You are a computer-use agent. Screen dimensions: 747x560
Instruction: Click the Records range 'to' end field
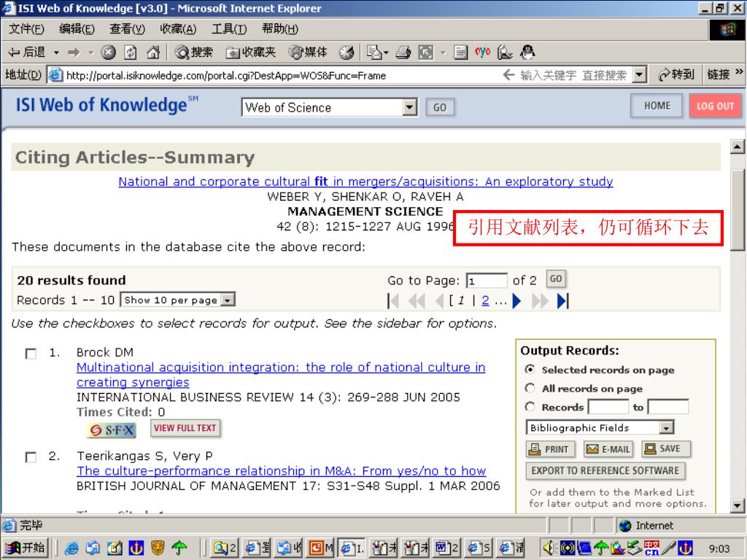tap(668, 407)
